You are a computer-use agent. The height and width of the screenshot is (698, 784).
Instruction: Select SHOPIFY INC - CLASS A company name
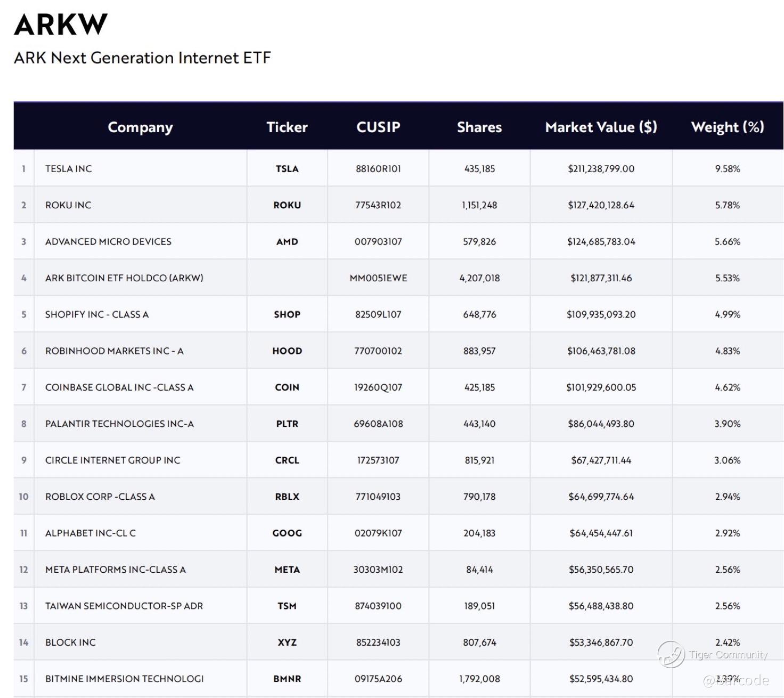tap(97, 314)
